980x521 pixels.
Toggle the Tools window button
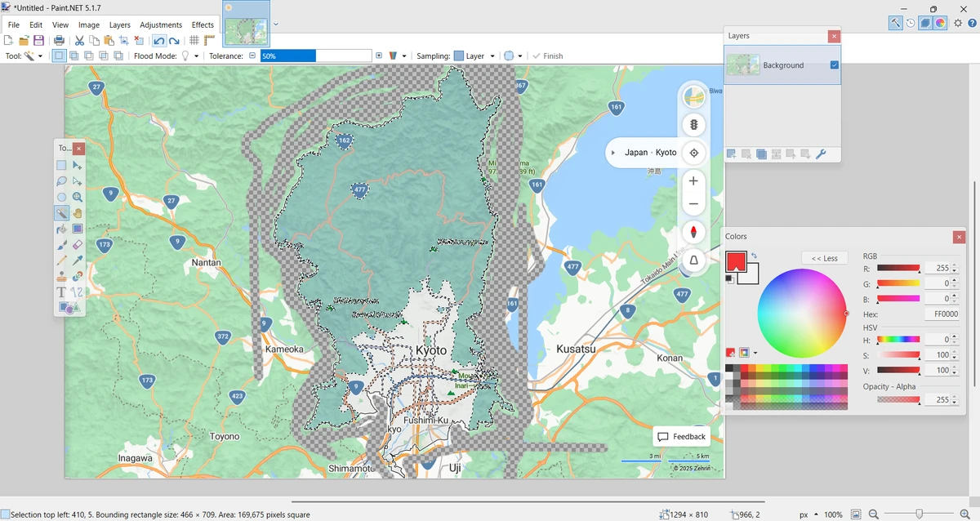pos(895,23)
